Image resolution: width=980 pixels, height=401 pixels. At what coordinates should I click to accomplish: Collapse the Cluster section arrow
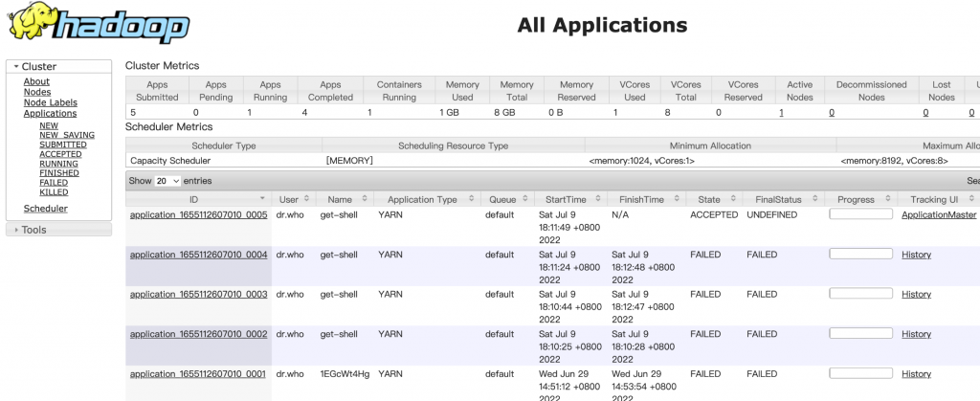(16, 66)
